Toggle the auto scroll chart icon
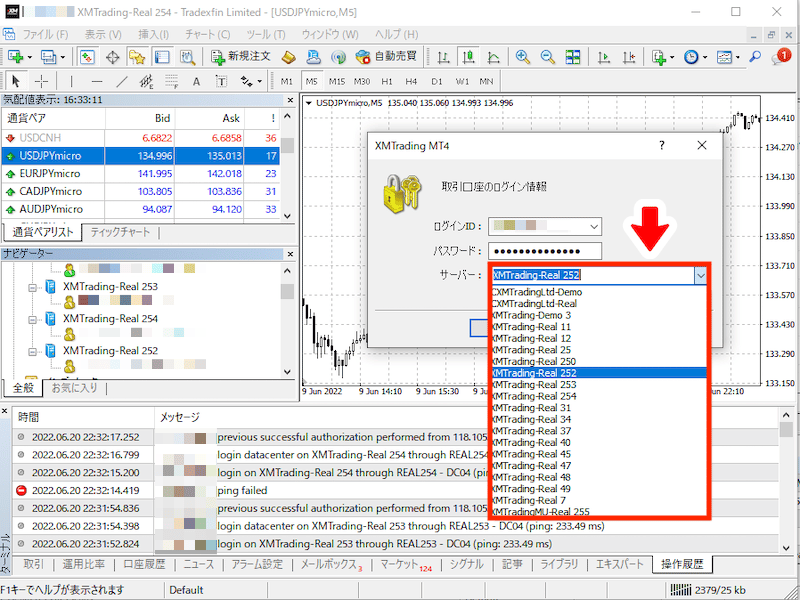Viewport: 800px width, 600px height. [604, 57]
